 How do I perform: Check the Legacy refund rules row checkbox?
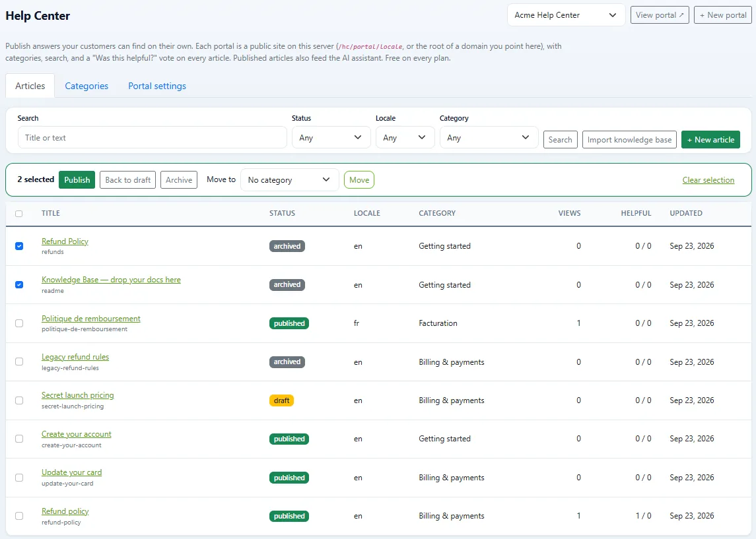(18, 362)
